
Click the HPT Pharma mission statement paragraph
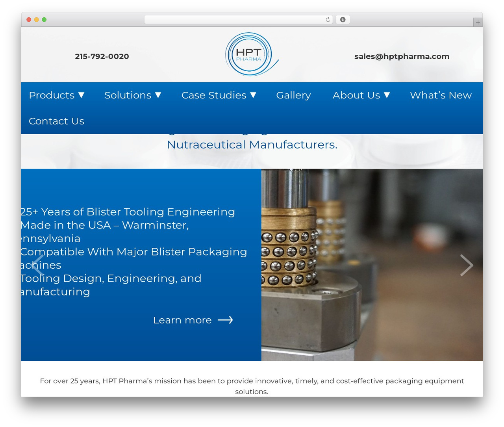(x=252, y=386)
